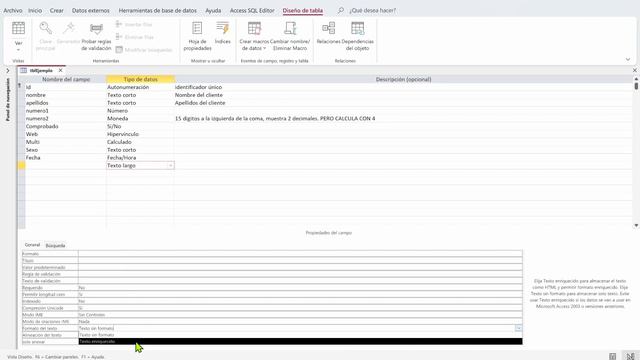
Task: Open the Datos externos tab
Action: click(x=91, y=10)
